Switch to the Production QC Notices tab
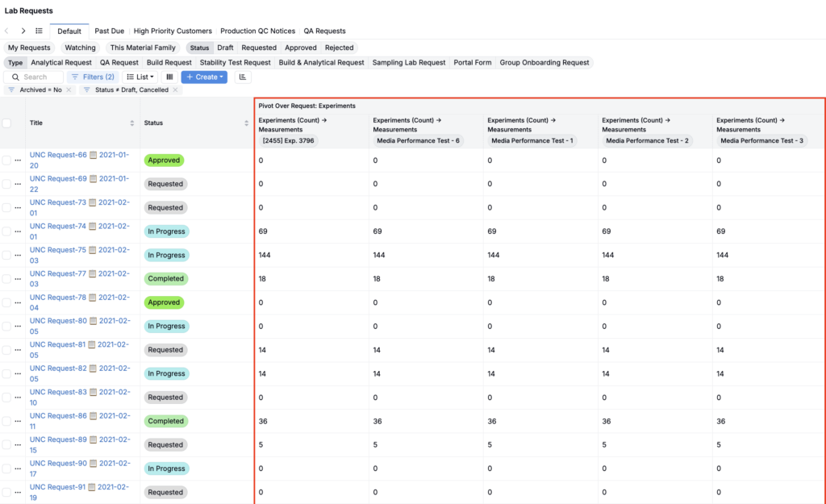This screenshot has height=504, width=826. coord(257,31)
